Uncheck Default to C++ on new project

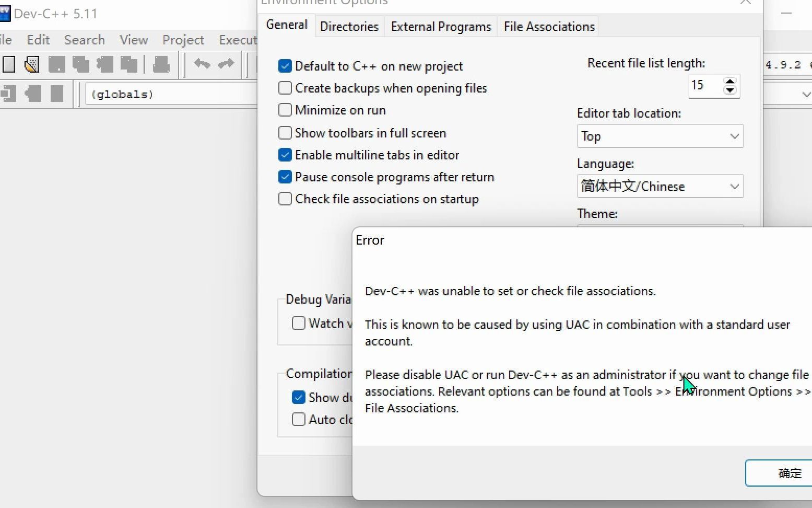coord(285,66)
